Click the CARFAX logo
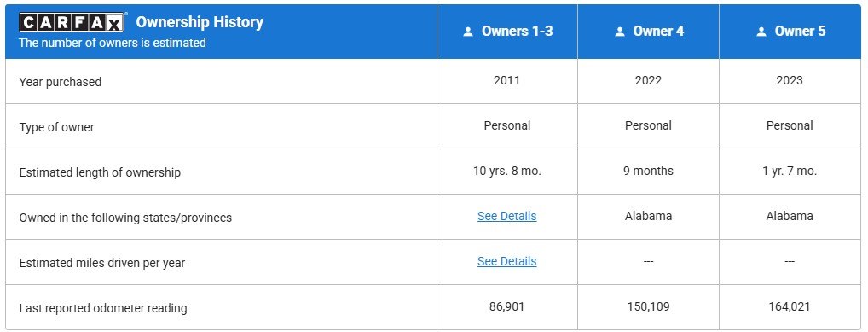 click(72, 23)
